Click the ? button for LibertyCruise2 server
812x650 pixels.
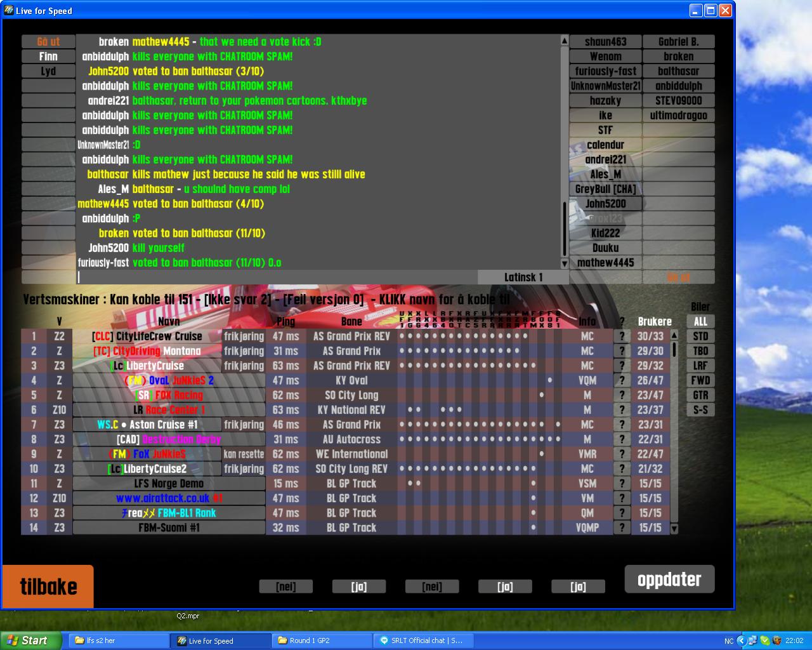click(x=622, y=469)
